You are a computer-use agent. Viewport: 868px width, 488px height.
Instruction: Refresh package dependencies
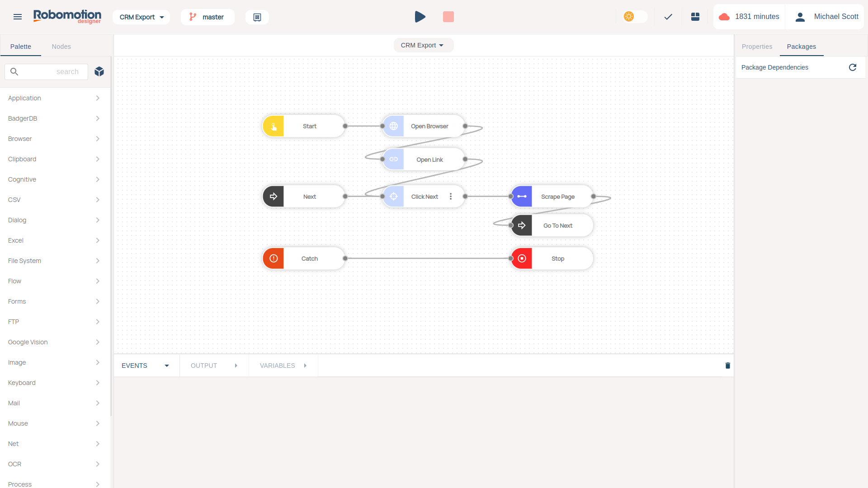click(853, 67)
